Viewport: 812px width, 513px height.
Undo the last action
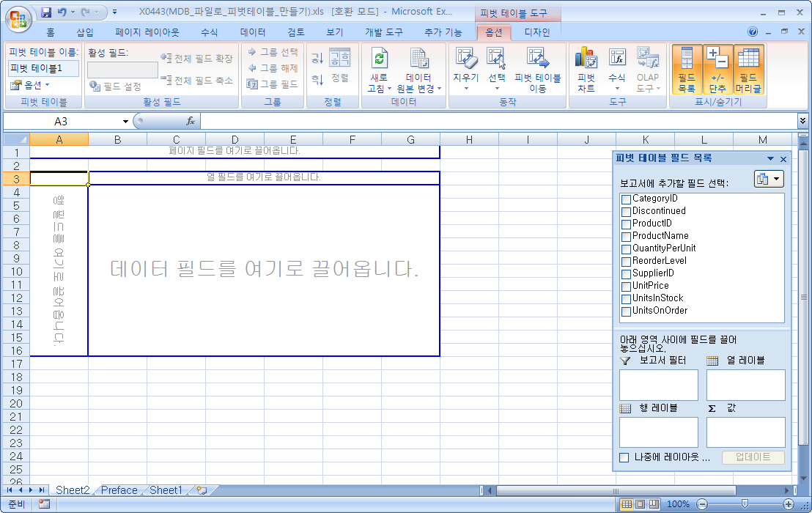tap(62, 12)
